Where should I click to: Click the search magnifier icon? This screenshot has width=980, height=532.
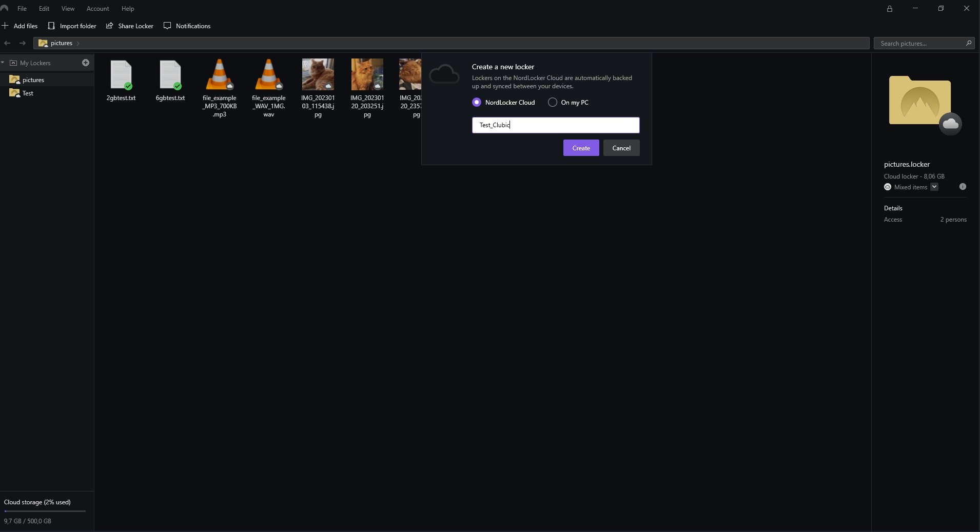(x=968, y=43)
